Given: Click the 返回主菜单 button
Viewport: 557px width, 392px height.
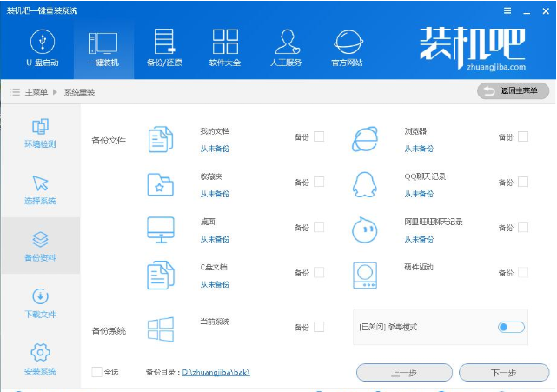Looking at the screenshot, I should (513, 91).
